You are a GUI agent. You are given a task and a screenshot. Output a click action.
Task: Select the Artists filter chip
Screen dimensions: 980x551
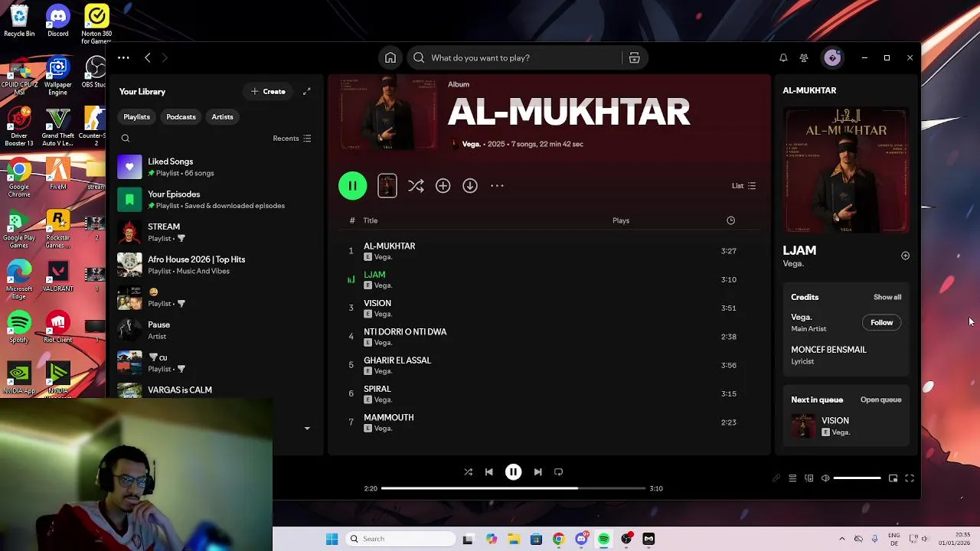tap(222, 116)
